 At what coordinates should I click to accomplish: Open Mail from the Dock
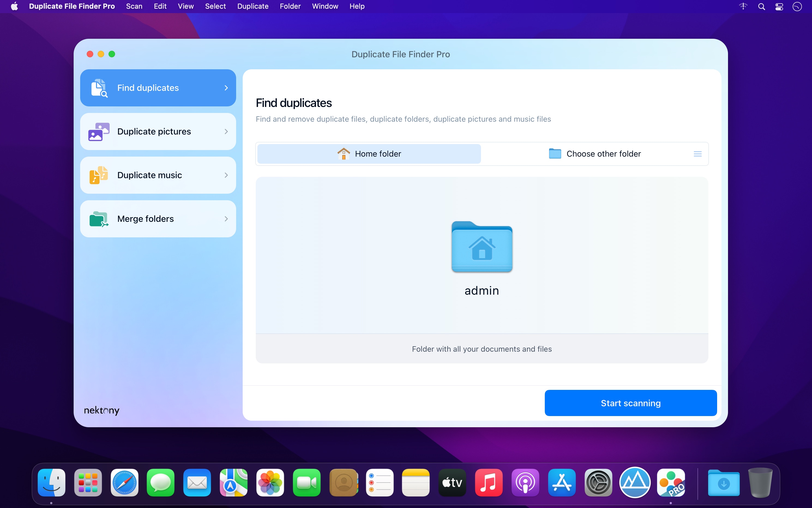pyautogui.click(x=197, y=482)
